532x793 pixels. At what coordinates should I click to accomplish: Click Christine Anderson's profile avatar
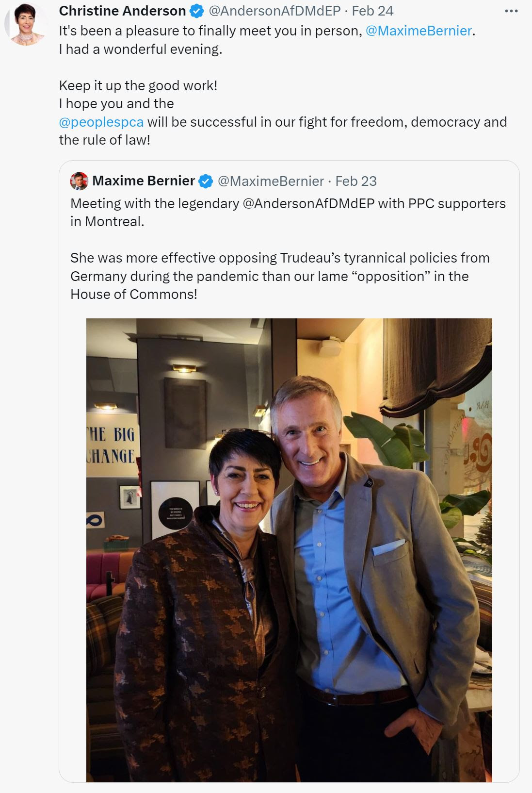click(x=26, y=24)
